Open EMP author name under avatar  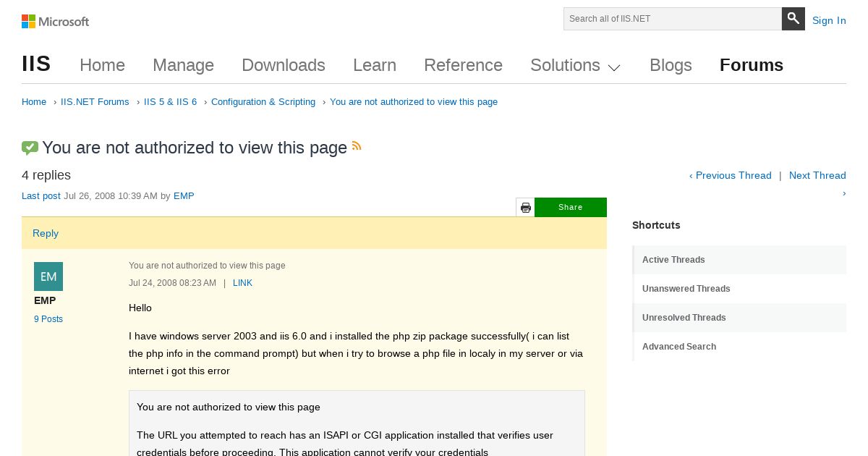tap(45, 300)
